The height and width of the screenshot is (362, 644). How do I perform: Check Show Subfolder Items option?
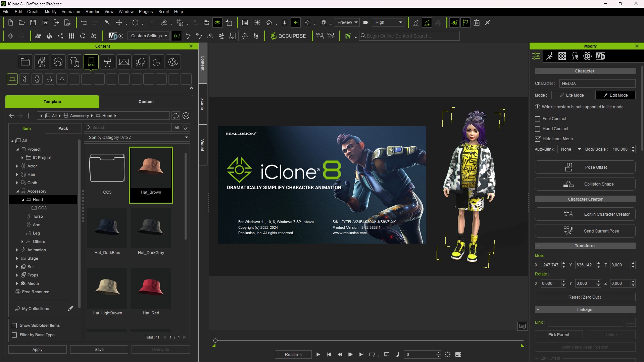(x=14, y=325)
